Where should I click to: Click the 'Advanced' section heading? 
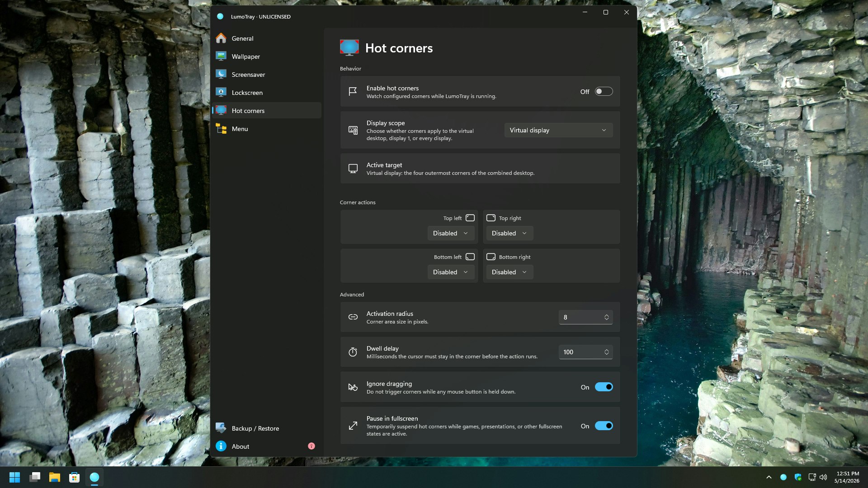[x=352, y=295]
